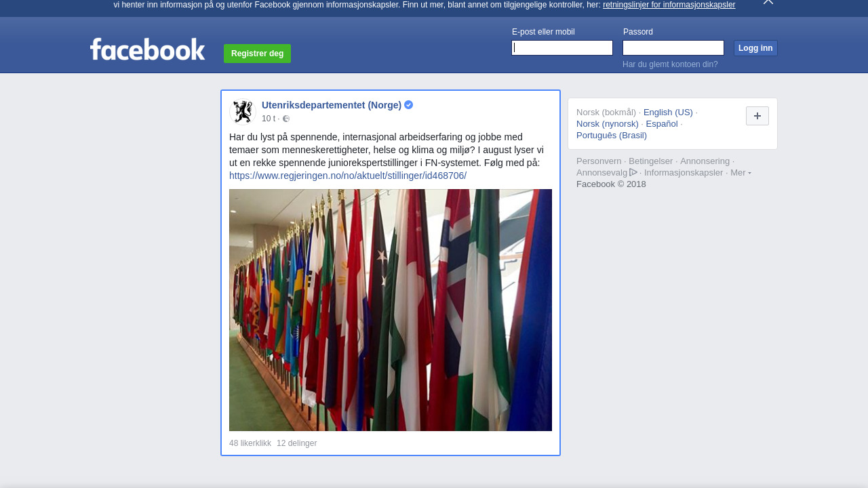
Task: Click the plus button for more languages
Action: point(757,116)
